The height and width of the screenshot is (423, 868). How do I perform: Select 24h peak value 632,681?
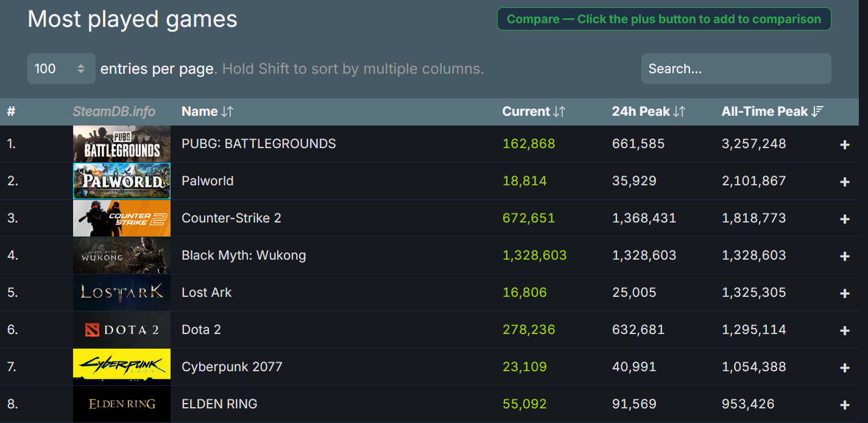(x=638, y=329)
